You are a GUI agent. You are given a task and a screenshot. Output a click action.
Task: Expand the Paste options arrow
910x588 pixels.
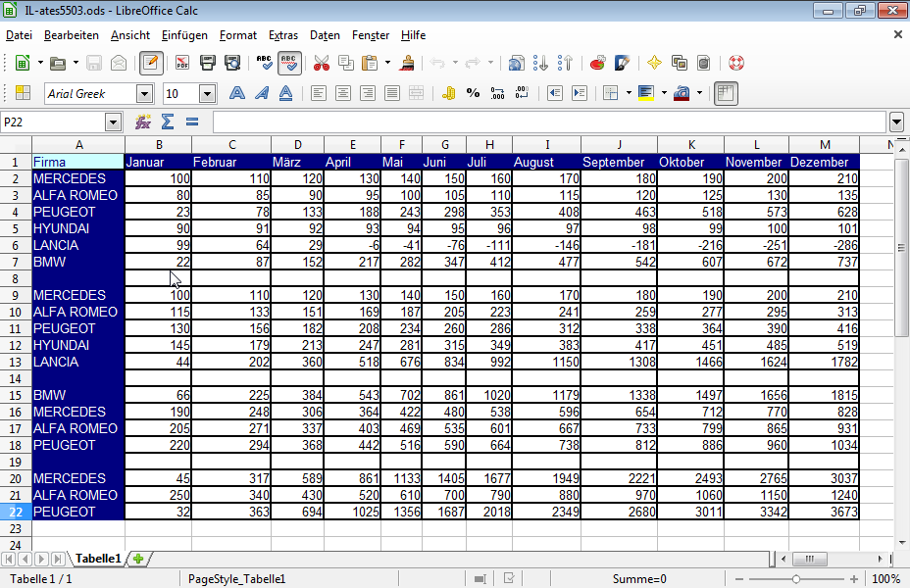coord(387,63)
